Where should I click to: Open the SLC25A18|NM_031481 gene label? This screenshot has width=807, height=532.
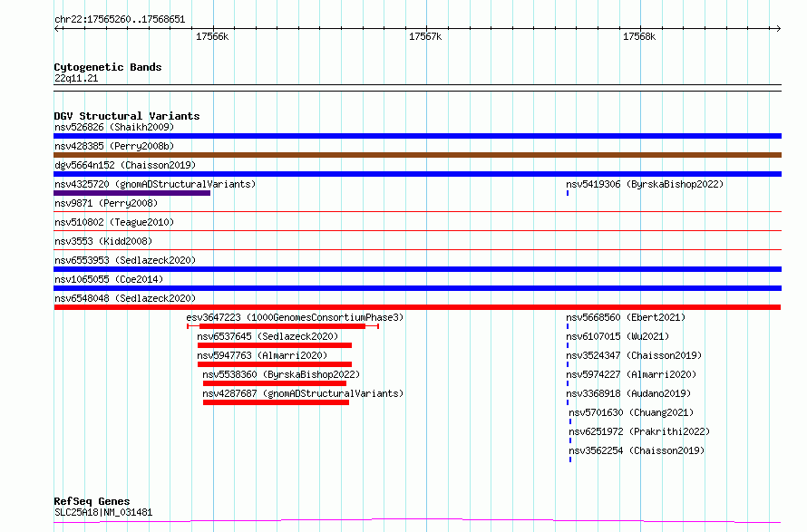(103, 512)
